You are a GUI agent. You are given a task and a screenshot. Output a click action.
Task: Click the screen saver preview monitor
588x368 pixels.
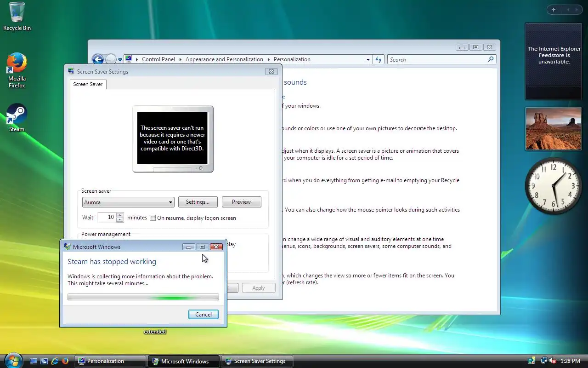coord(173,139)
